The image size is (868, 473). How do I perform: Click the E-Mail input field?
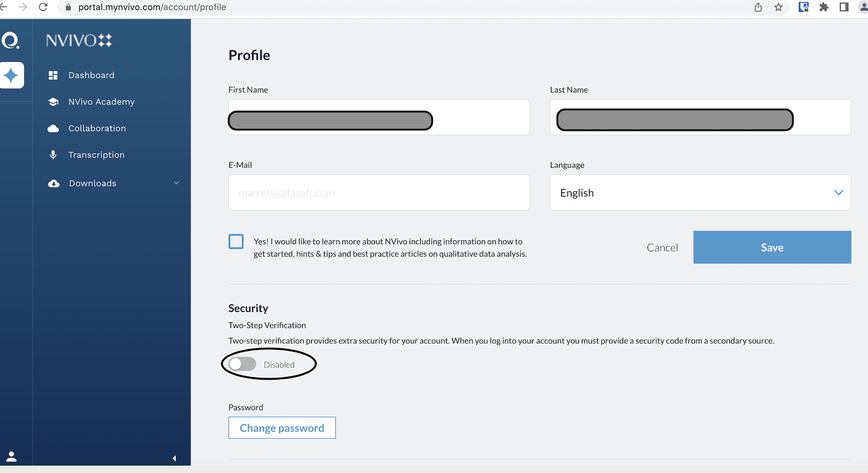pos(379,192)
